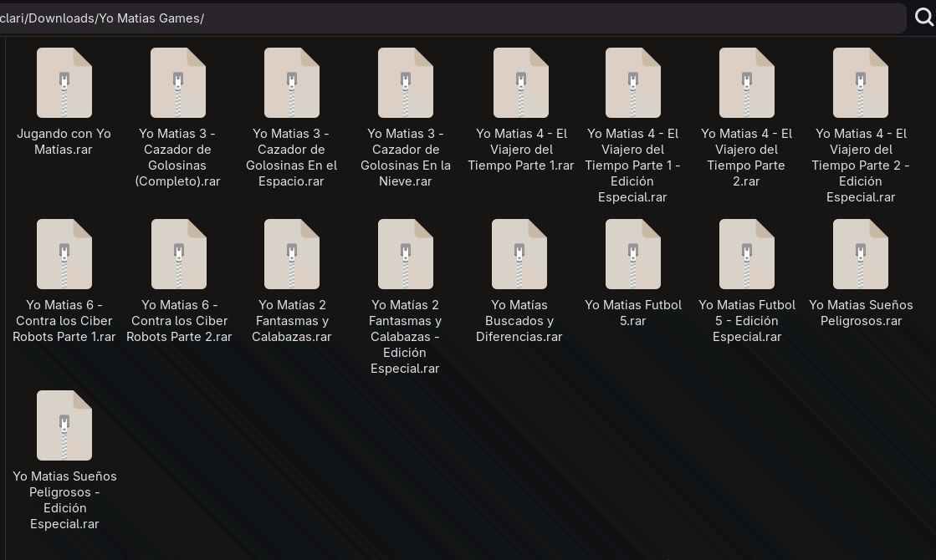936x560 pixels.
Task: Select Yo Matías Buscados y Diferencias.rar
Action: coord(519,255)
